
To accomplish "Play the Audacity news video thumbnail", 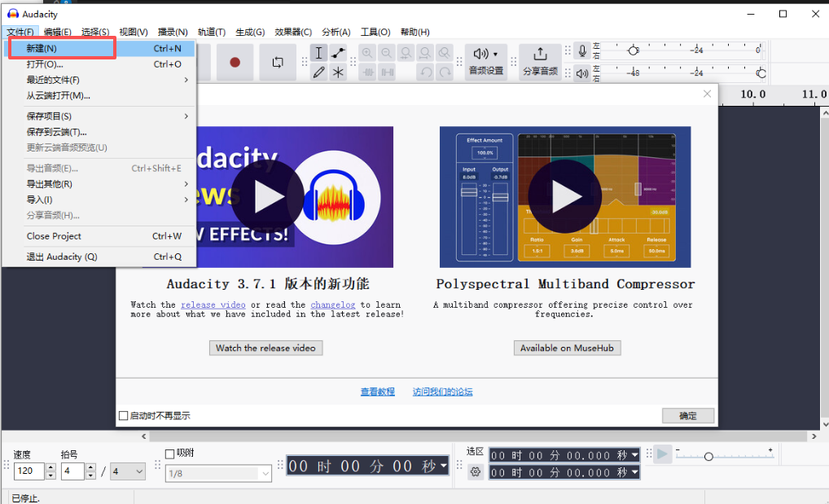I will click(268, 197).
